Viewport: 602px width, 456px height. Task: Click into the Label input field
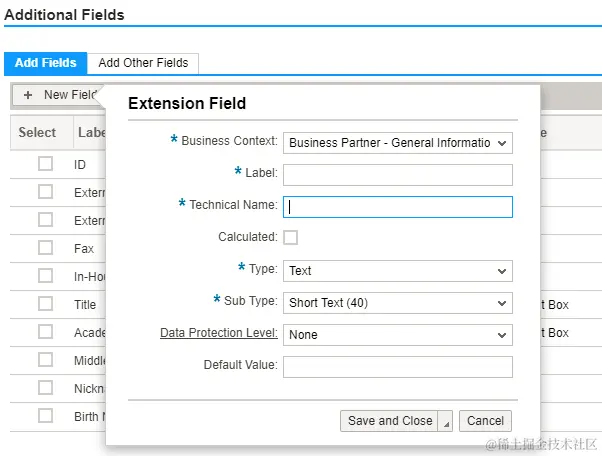tap(397, 175)
